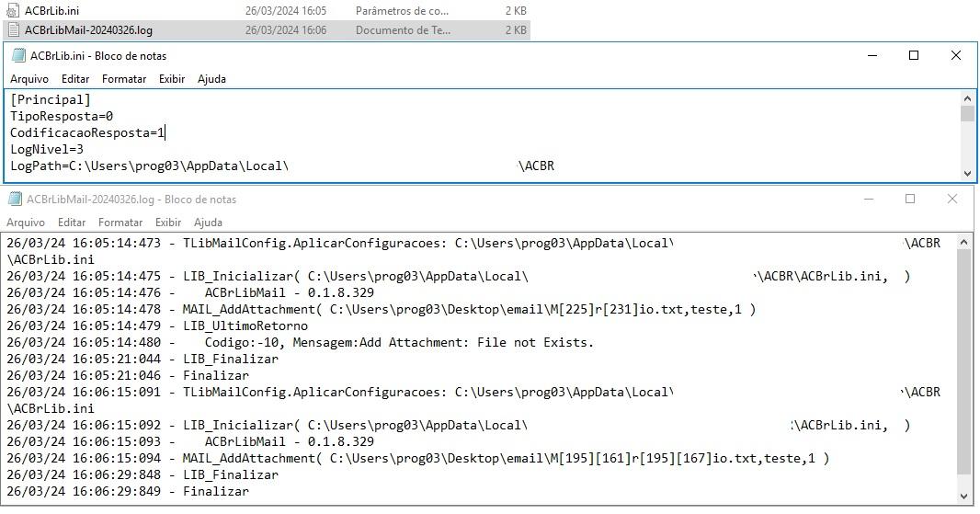
Task: Click log line MAIL_AddAttachment at 16:05:14:478
Action: pyautogui.click(x=381, y=310)
